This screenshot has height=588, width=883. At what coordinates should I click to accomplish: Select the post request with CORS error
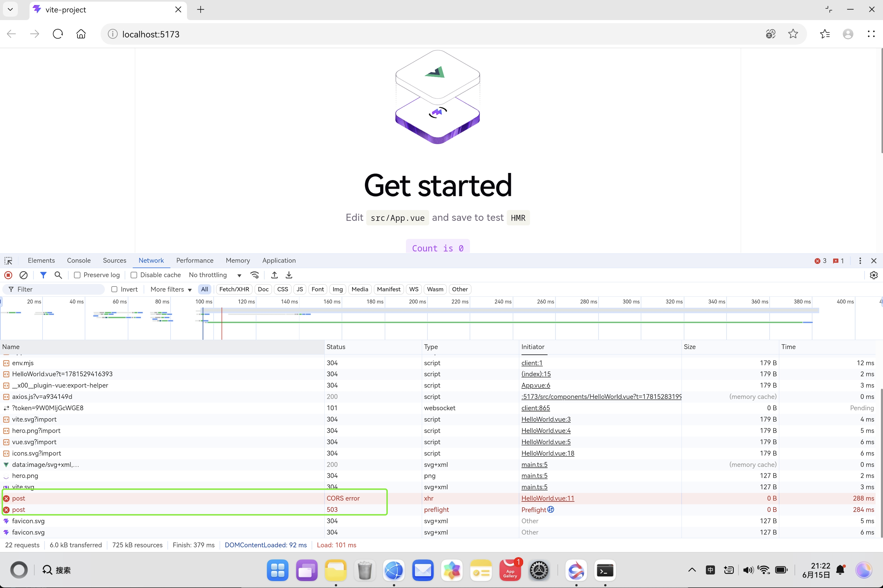438,498
